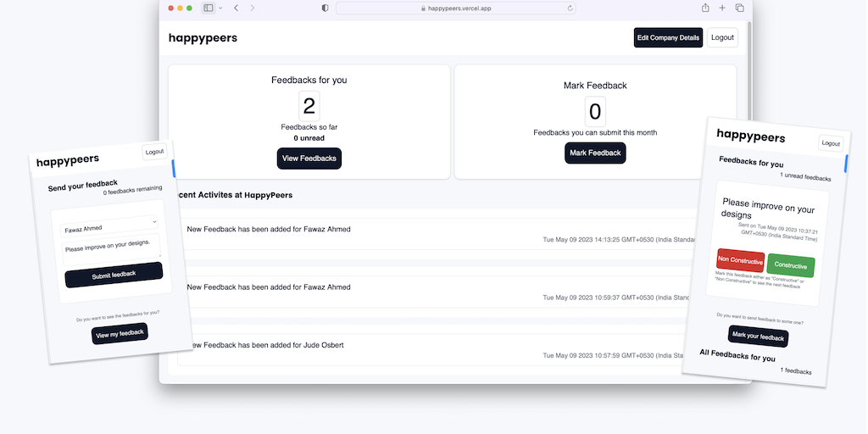Click the Submit feedback button

point(114,275)
